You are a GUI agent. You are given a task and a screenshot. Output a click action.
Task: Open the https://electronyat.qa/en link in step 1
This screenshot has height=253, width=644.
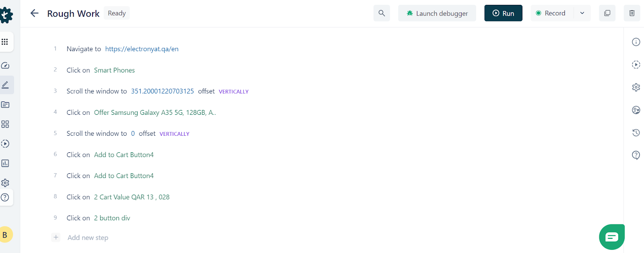[142, 49]
